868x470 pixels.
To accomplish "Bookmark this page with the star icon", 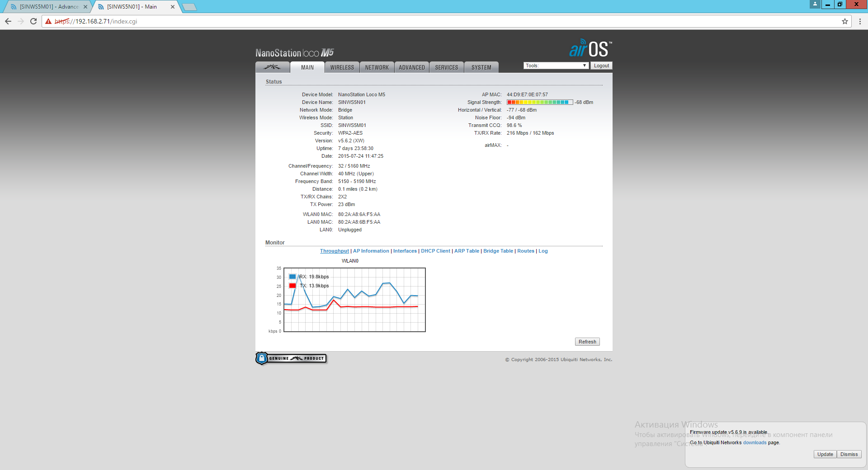I will coord(844,21).
